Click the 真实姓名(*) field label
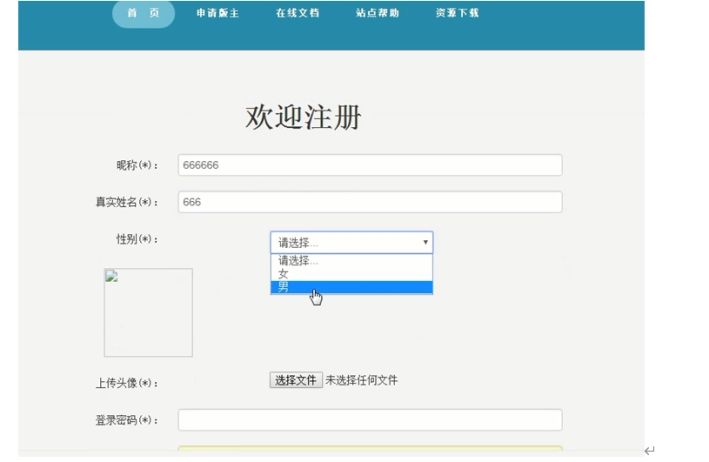This screenshot has width=709, height=462. 127,202
